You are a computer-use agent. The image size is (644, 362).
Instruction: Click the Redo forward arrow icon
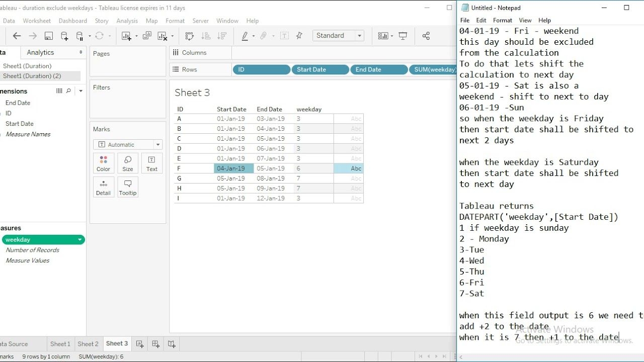(33, 36)
